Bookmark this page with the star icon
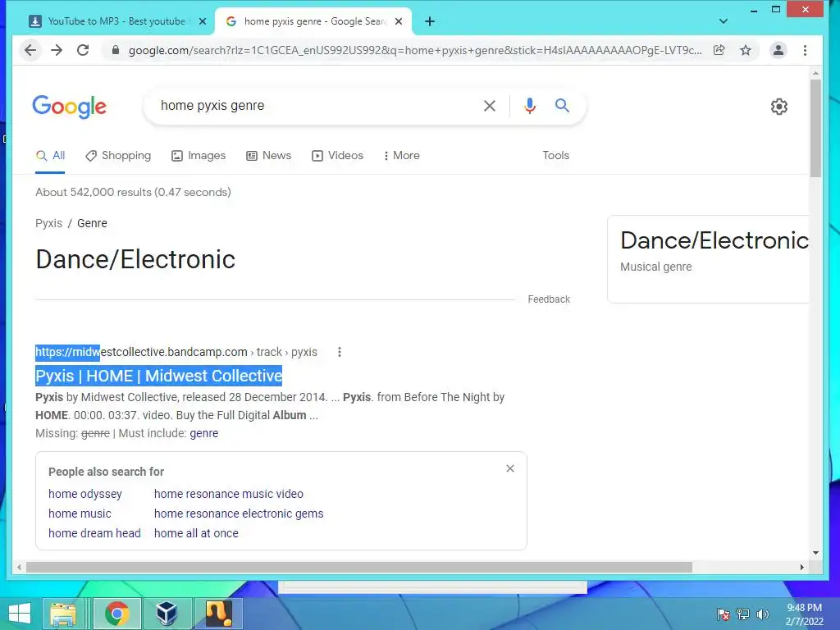Image resolution: width=840 pixels, height=630 pixels. pyautogui.click(x=745, y=50)
